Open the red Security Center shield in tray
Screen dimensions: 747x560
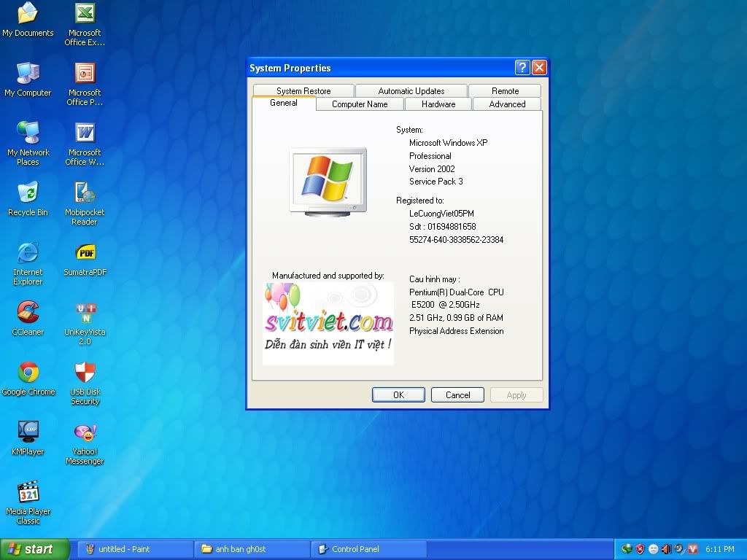[x=640, y=549]
